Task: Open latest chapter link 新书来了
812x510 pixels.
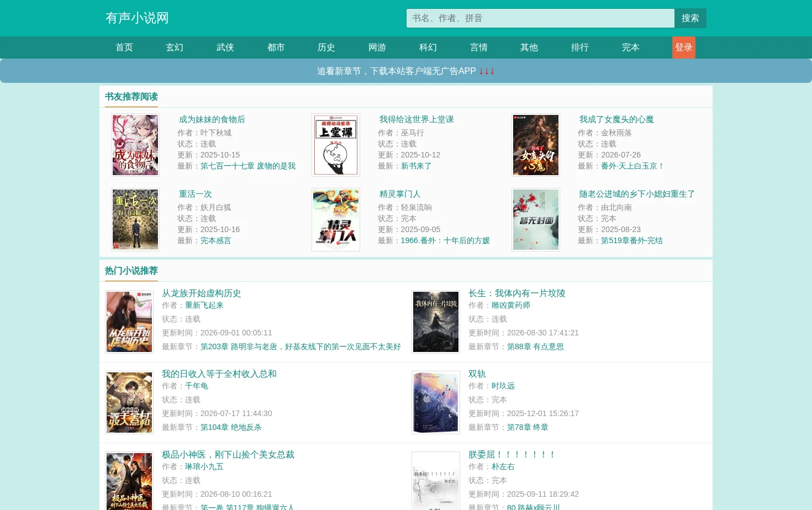Action: [416, 166]
